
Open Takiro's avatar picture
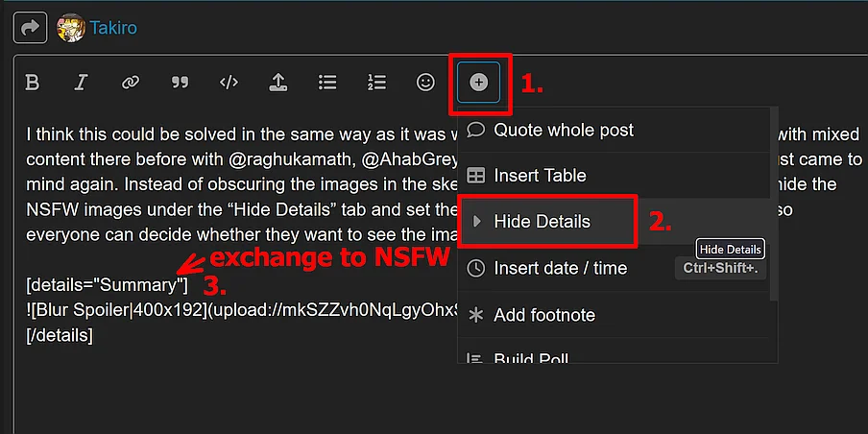(71, 28)
